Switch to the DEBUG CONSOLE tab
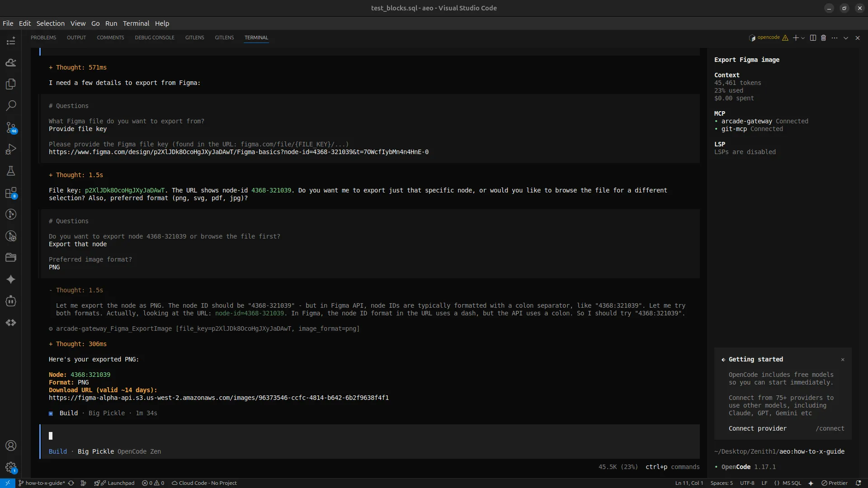Image resolution: width=868 pixels, height=488 pixels. point(155,38)
